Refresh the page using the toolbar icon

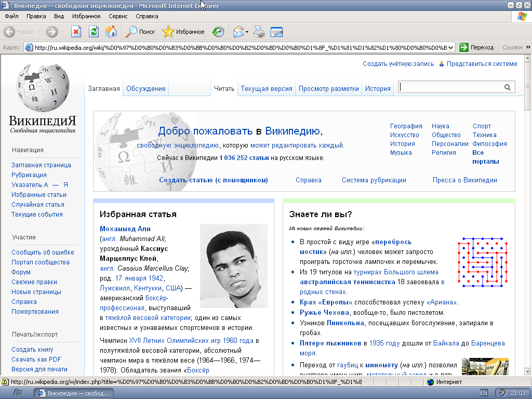pos(94,32)
